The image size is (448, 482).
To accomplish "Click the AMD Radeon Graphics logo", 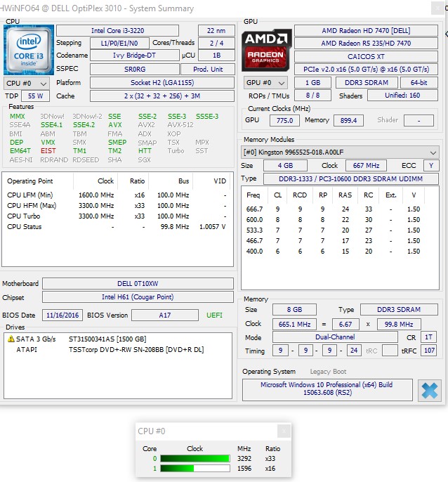I will (266, 50).
